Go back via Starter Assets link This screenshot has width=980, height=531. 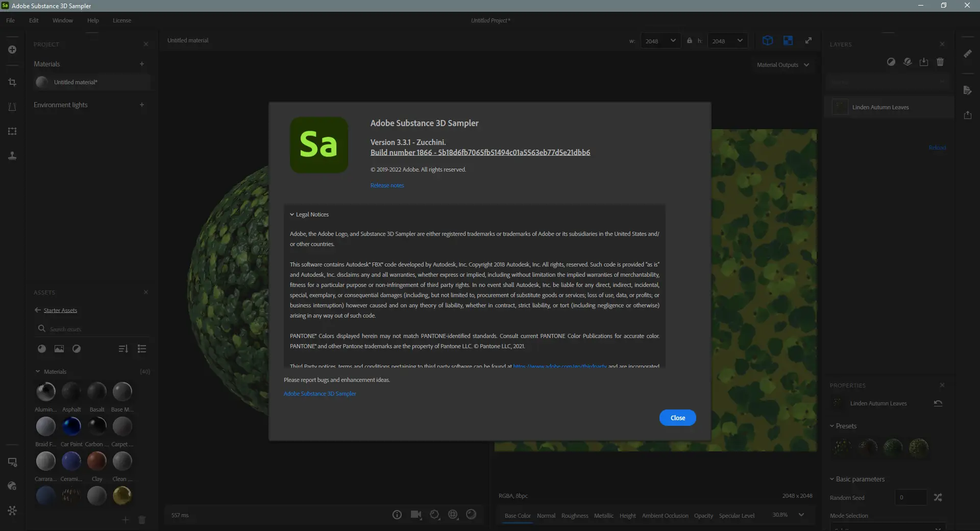(x=60, y=310)
